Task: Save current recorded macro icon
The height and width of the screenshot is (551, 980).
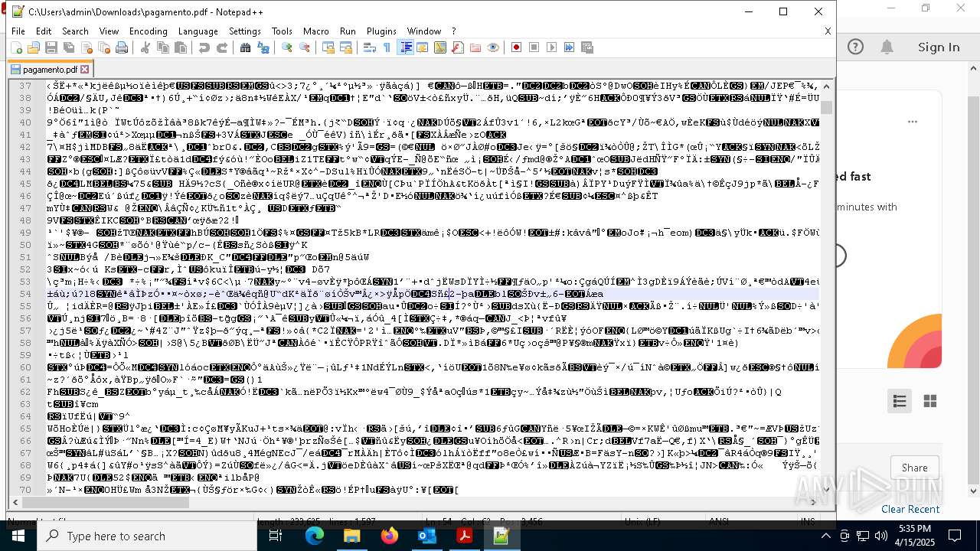Action: (587, 47)
